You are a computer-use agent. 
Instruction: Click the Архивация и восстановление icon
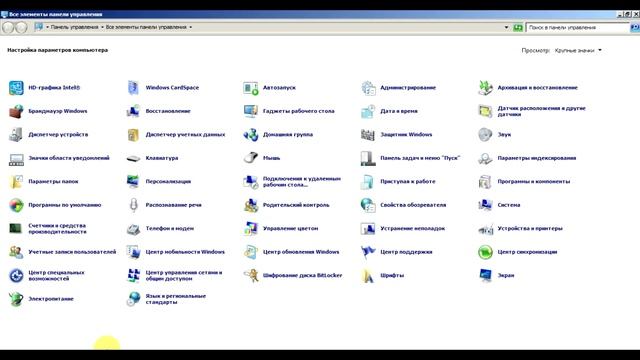(x=485, y=88)
